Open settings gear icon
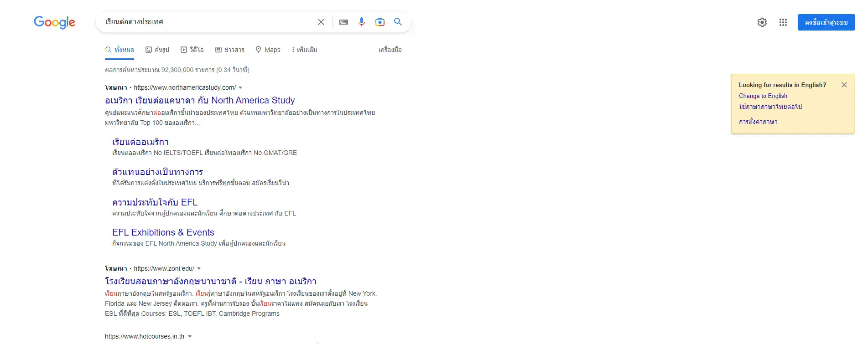 [762, 22]
